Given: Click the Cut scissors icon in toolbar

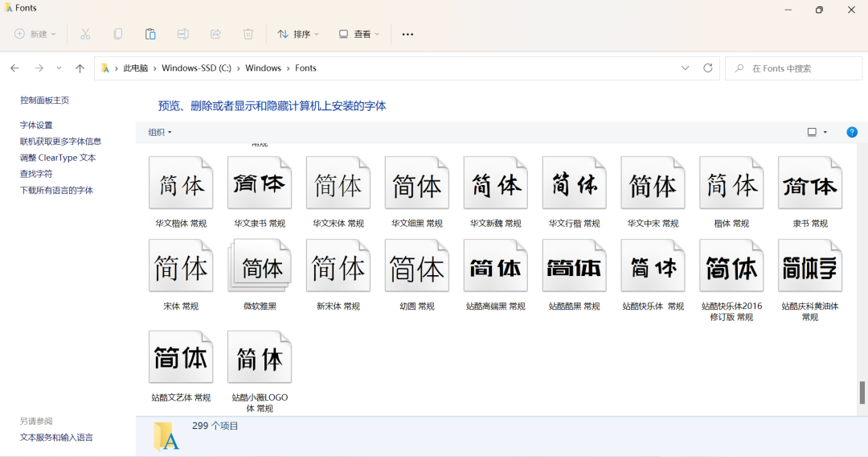Looking at the screenshot, I should (x=85, y=35).
